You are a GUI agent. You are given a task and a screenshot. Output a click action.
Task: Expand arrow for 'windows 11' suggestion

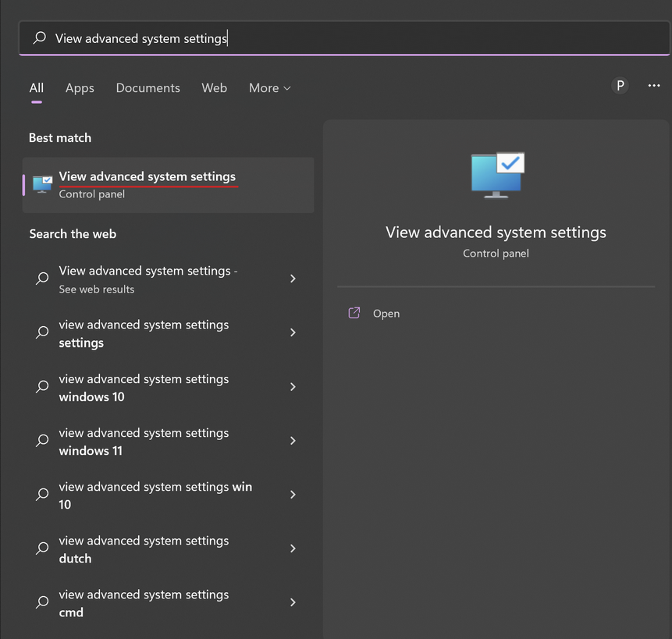point(293,441)
